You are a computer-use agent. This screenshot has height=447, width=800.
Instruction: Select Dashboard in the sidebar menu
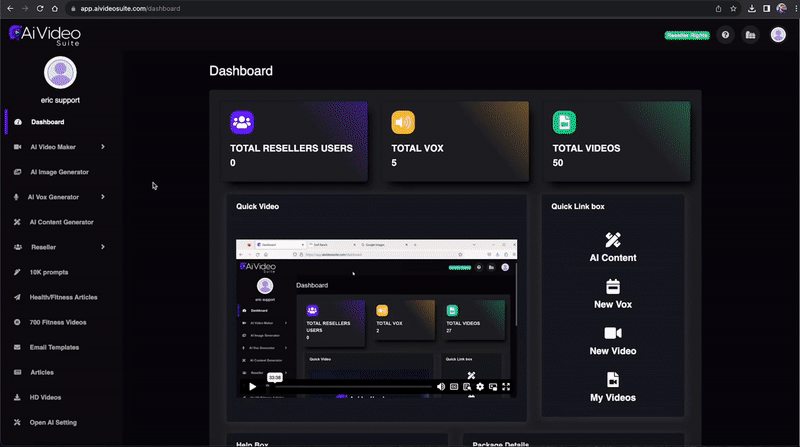(x=47, y=122)
